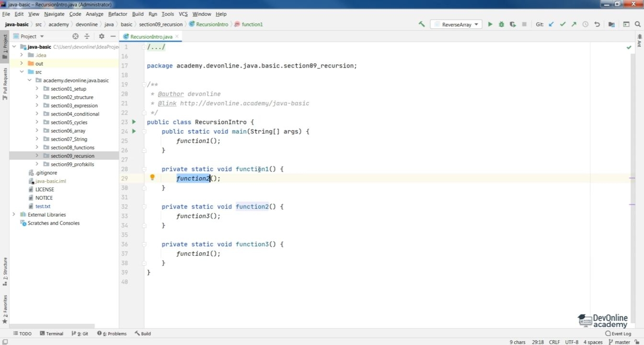Image resolution: width=644 pixels, height=345 pixels.
Task: Open Search Everywhere magnifier icon
Action: tap(638, 24)
